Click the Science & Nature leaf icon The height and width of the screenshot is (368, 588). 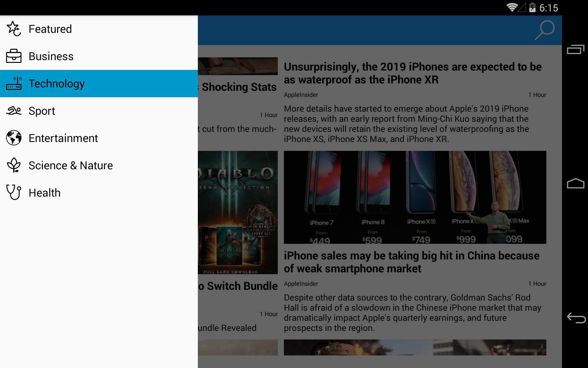pos(14,165)
